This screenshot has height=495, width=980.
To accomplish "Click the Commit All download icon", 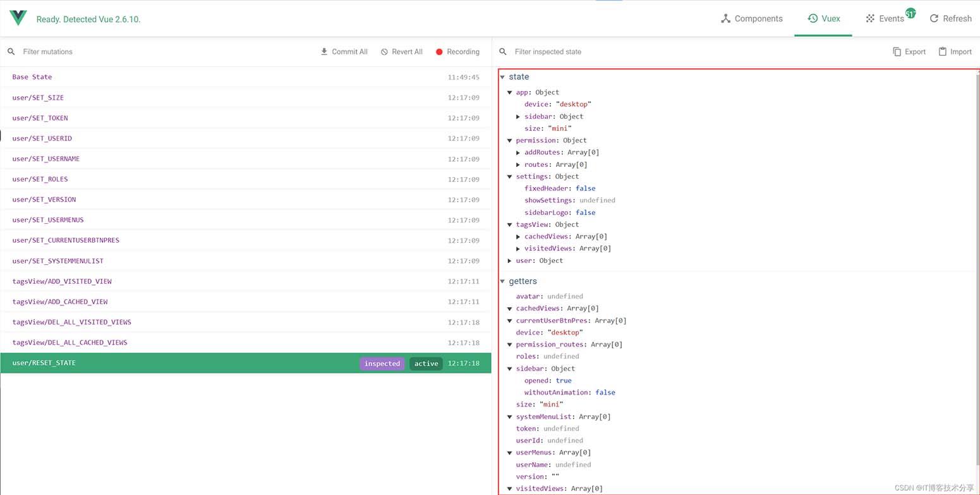I will coord(324,52).
